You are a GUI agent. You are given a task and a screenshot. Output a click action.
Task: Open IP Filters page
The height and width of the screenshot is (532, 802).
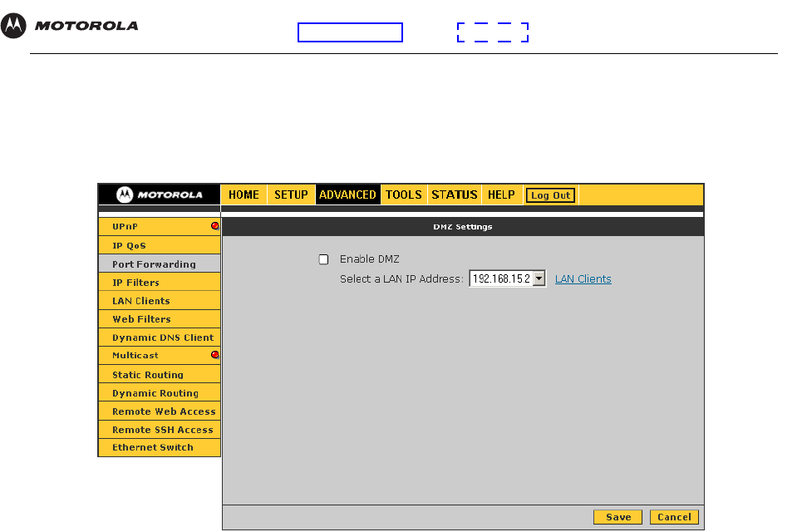pyautogui.click(x=159, y=283)
